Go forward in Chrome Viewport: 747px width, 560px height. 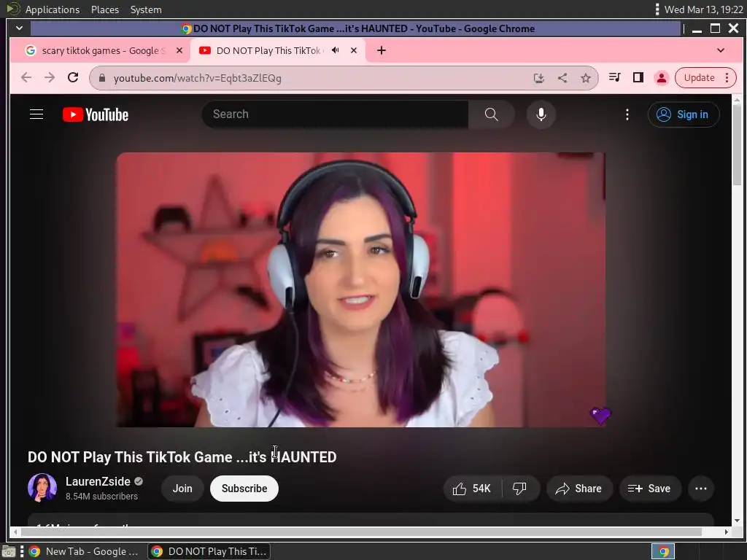[x=50, y=77]
